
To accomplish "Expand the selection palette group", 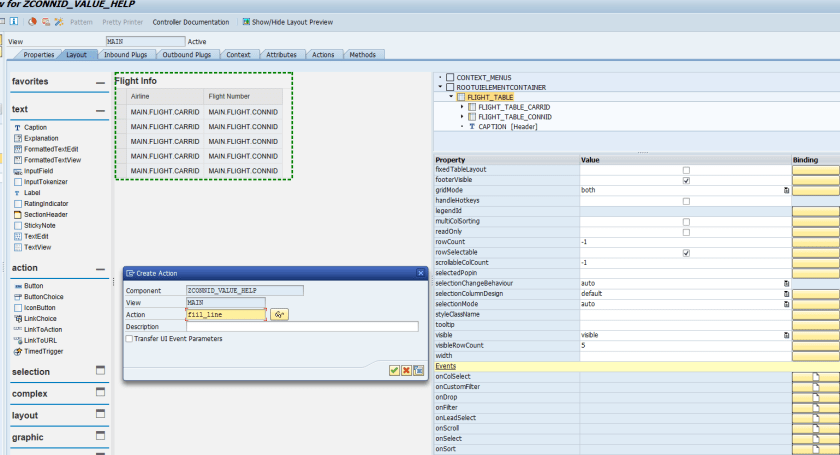I will [x=100, y=371].
